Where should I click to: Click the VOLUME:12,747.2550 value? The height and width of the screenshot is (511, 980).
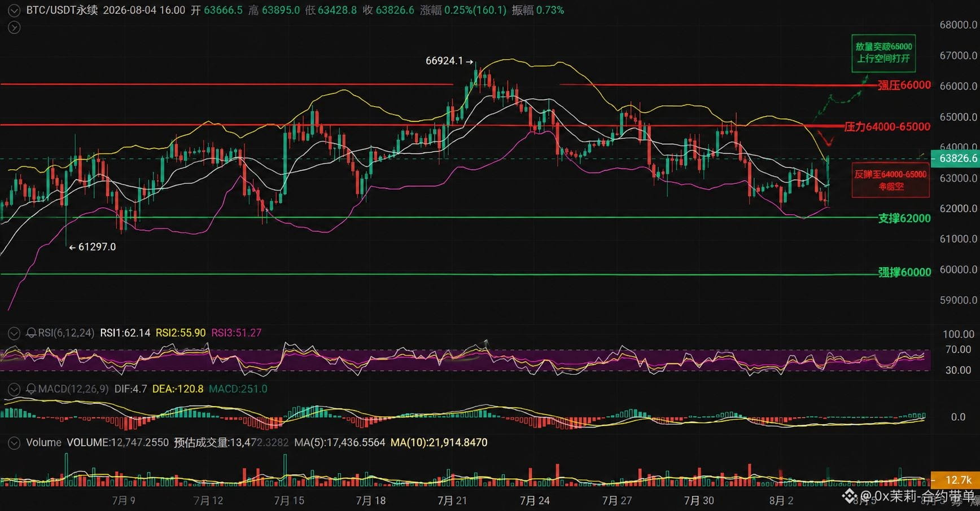click(x=117, y=443)
